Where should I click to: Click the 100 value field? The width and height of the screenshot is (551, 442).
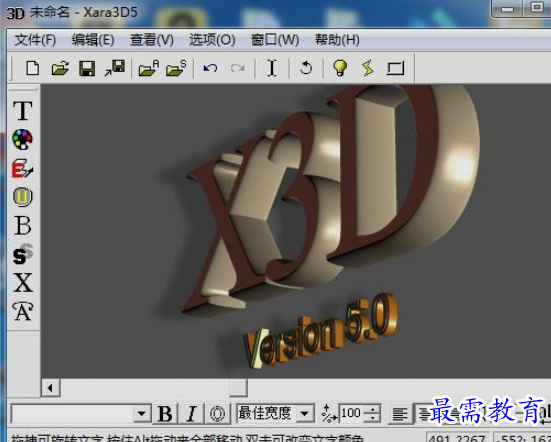click(351, 414)
